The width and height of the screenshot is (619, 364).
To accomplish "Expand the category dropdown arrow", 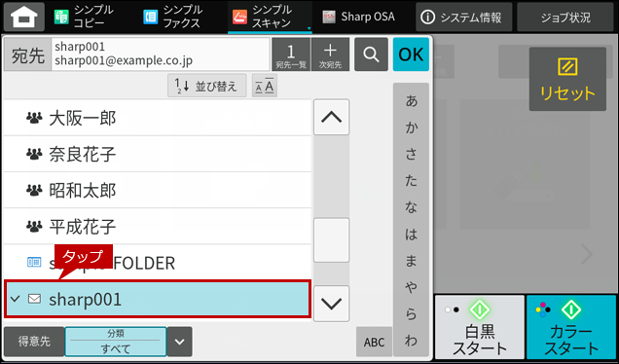I will point(180,342).
